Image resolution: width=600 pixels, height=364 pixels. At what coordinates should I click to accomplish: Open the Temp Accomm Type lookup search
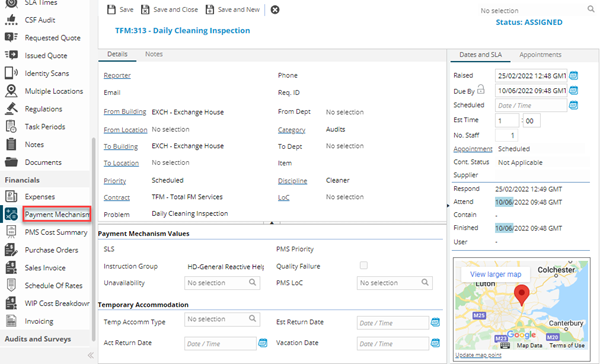click(253, 318)
